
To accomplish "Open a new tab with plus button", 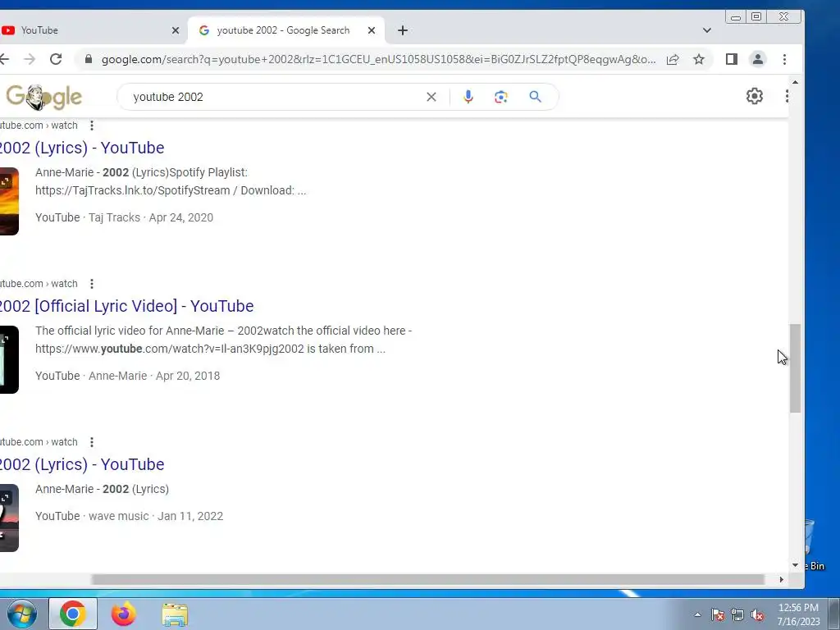I will pos(403,30).
